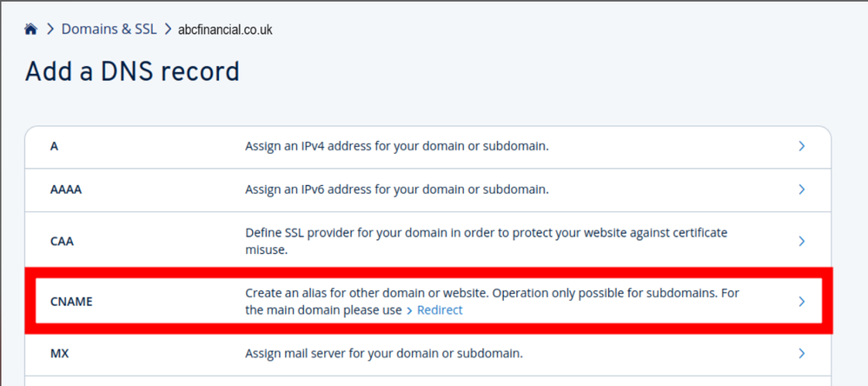
Task: Open the CNAME record chevron arrow
Action: [x=802, y=302]
